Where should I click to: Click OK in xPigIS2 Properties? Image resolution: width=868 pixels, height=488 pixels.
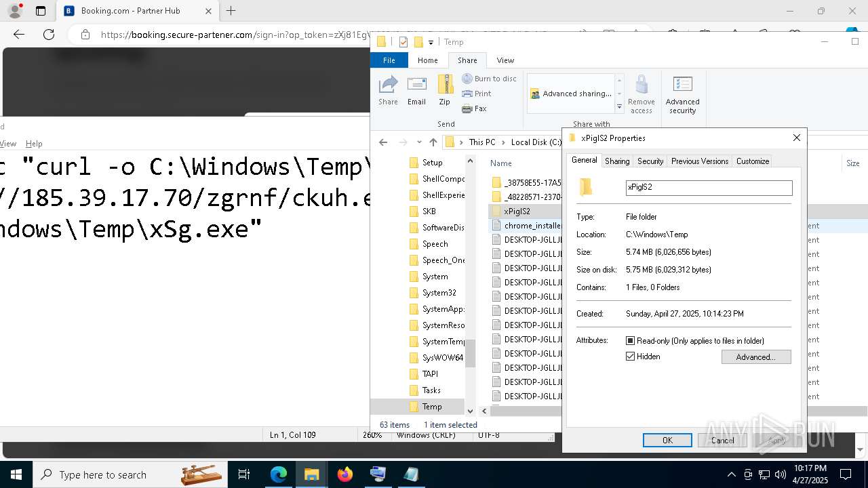[x=667, y=441]
